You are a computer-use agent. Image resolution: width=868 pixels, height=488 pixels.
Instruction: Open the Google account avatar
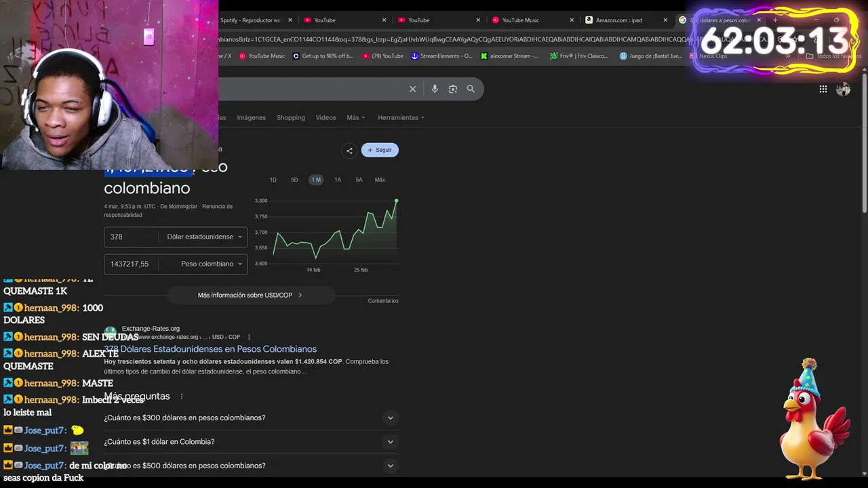[843, 89]
